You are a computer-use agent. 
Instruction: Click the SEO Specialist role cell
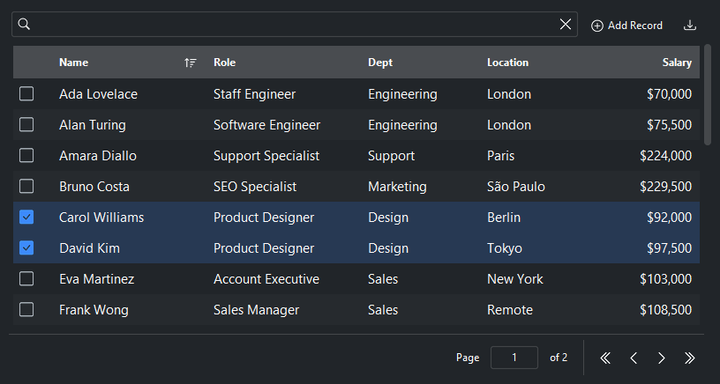point(255,186)
